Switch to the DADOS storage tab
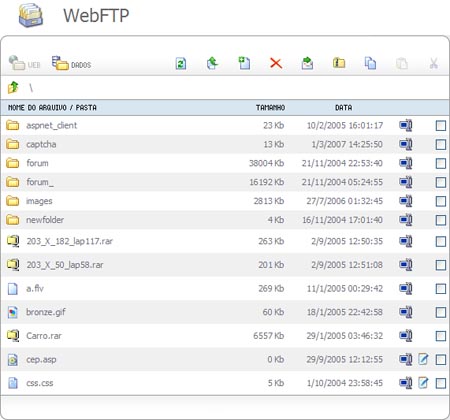 coord(71,63)
